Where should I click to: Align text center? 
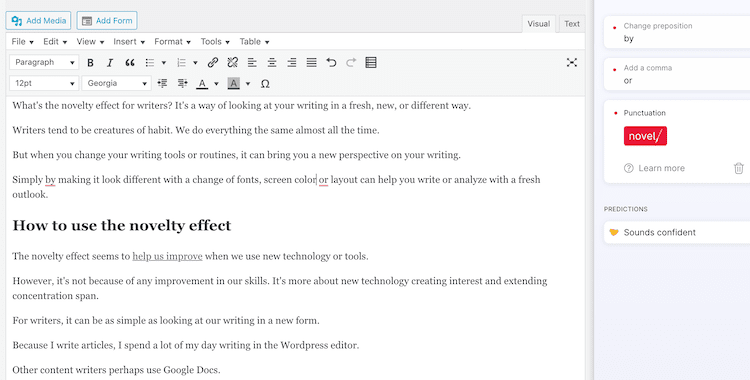pyautogui.click(x=272, y=63)
